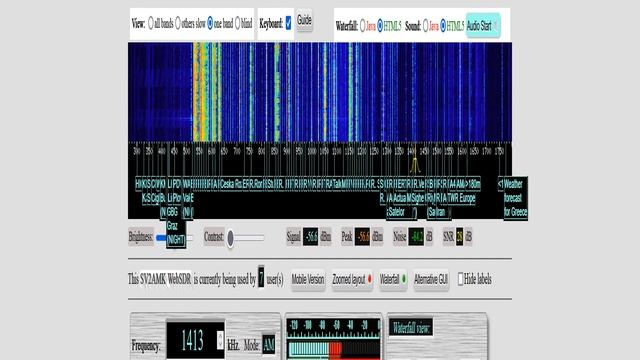
Task: Click the current user count '7'
Action: pyautogui.click(x=261, y=277)
